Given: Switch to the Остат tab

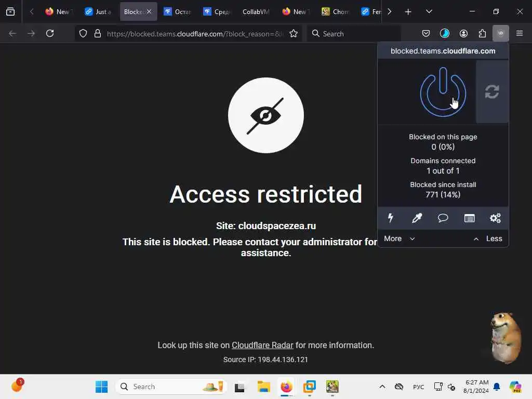Looking at the screenshot, I should [178, 11].
